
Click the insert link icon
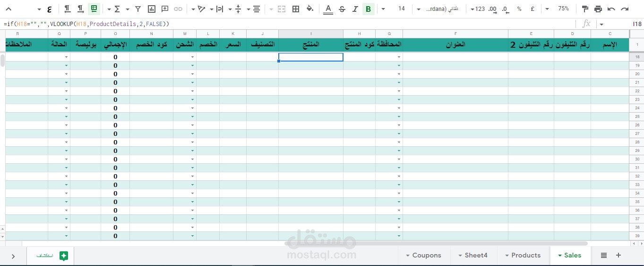coord(178,9)
